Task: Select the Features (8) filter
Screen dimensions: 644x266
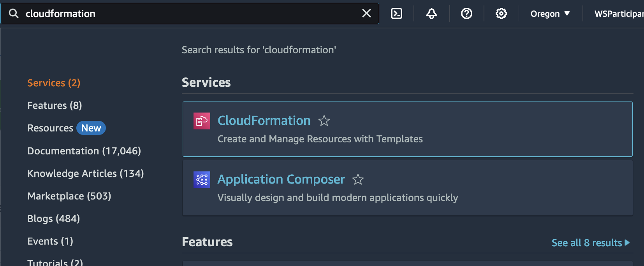Action: (55, 105)
